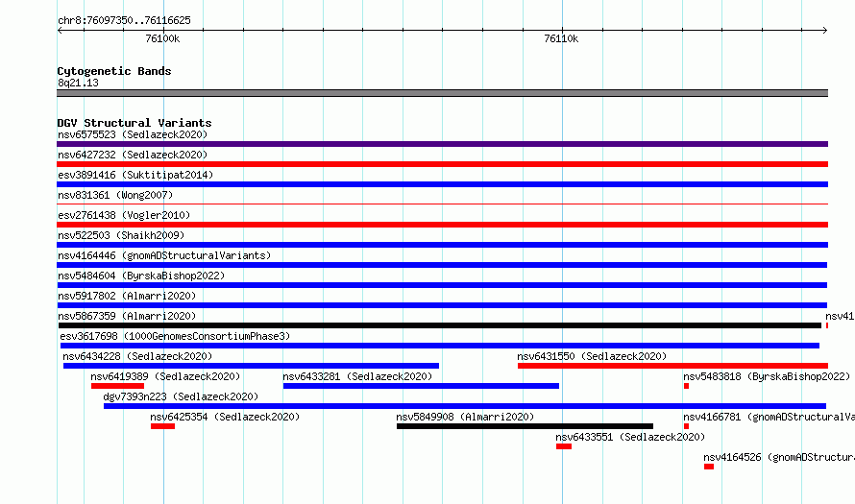Click the ruler's left arrow end

click(x=60, y=31)
